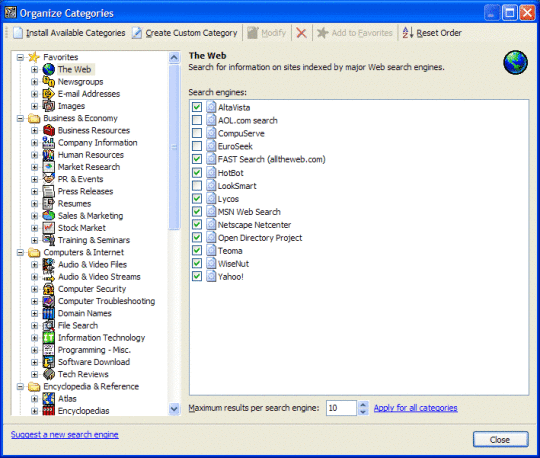The width and height of the screenshot is (540, 458).
Task: Collapse the Computers & Internet folder
Action: point(20,252)
